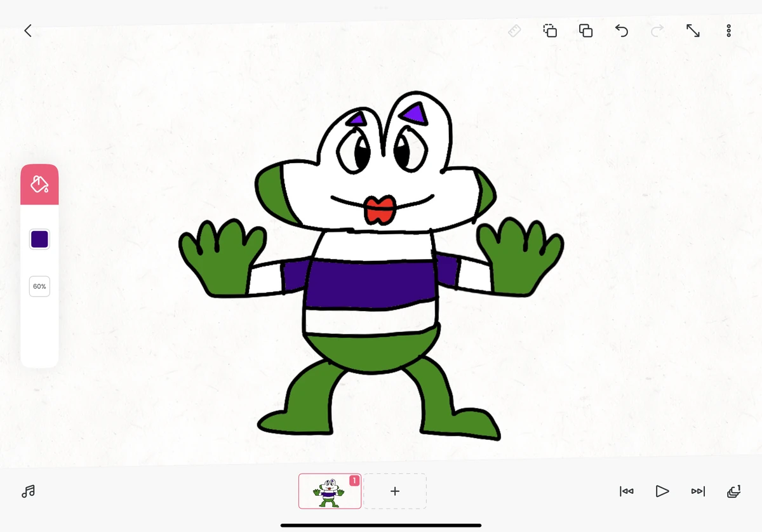Toggle onion skin settings

click(733, 491)
